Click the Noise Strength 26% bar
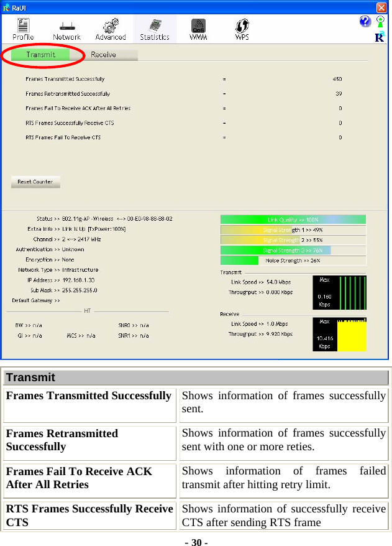The height and width of the screenshot is (546, 392). pos(293,261)
